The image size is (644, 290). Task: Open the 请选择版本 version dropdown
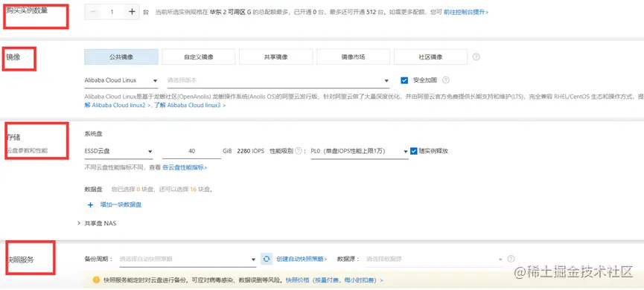(278, 80)
